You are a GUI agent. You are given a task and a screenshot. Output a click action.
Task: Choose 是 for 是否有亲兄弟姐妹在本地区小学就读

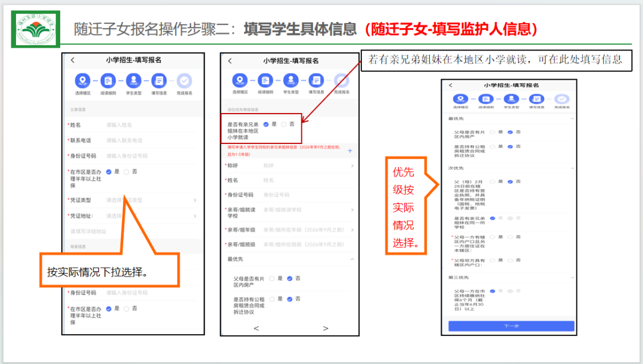tap(266, 124)
